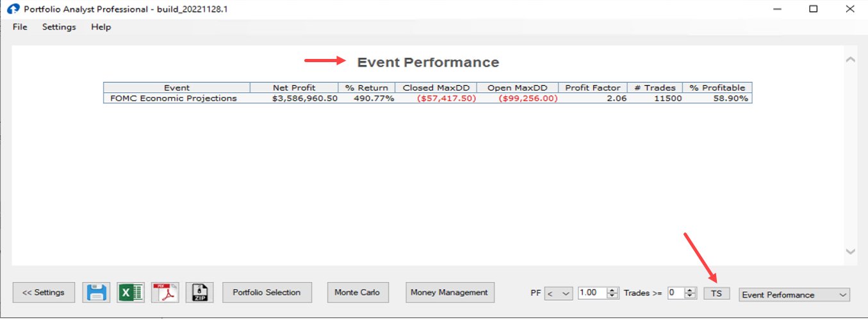Open the Settings menu in menu bar
This screenshot has height=319, width=868.
59,27
